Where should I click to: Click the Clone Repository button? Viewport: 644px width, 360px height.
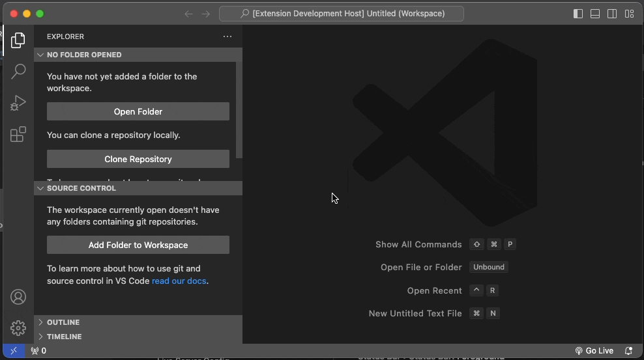pos(138,159)
